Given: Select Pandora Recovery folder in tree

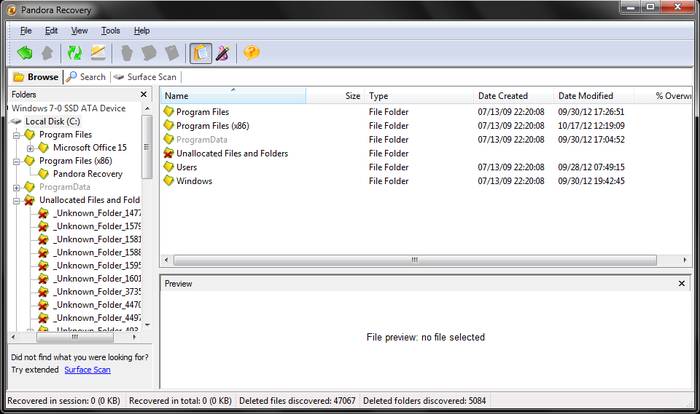Looking at the screenshot, I should click(88, 174).
